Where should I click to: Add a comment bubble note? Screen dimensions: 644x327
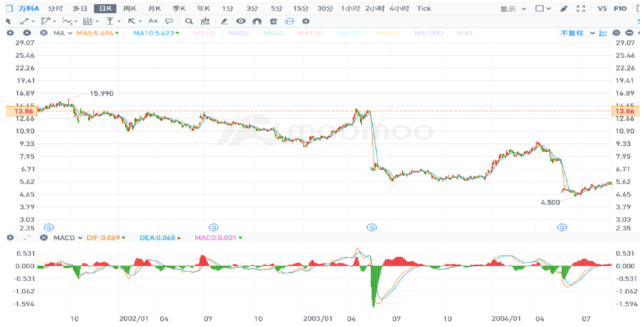(169, 21)
